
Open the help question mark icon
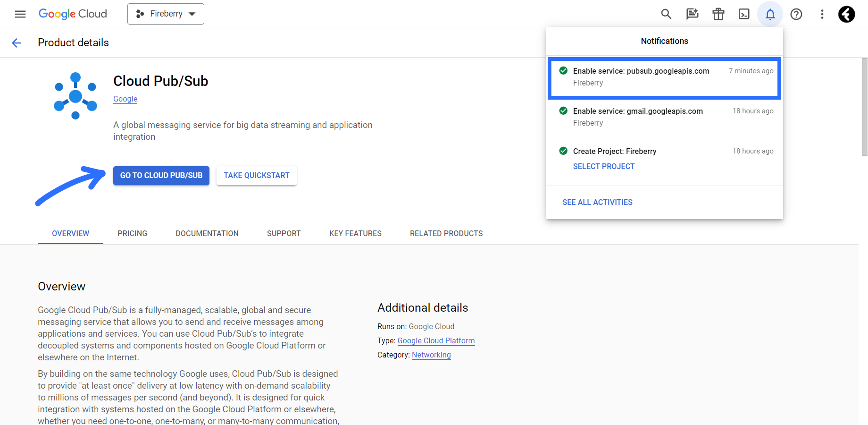tap(796, 14)
